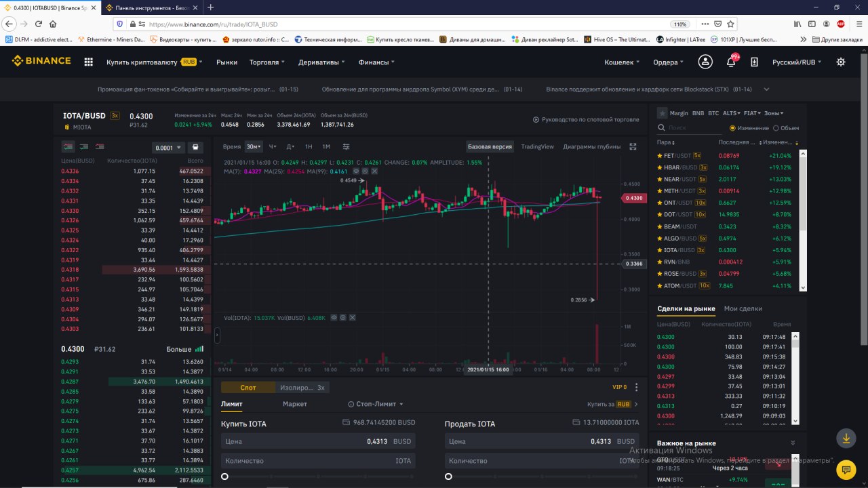Click the app download icon in header

[754, 62]
